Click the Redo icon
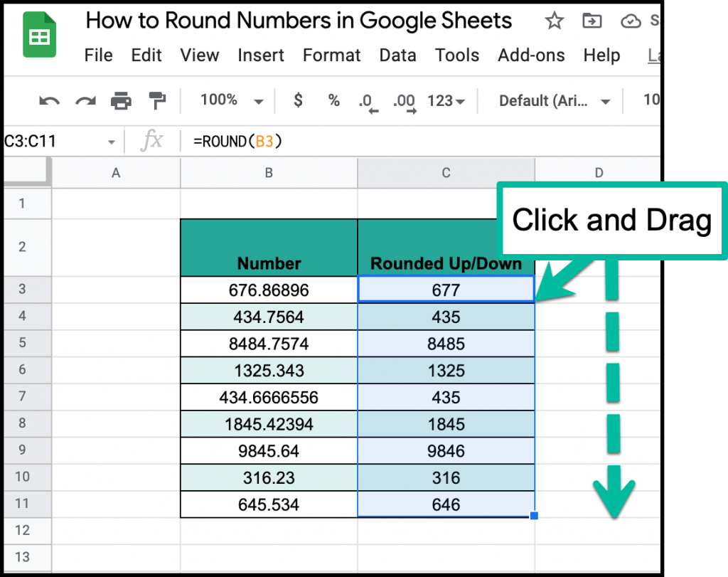Image resolution: width=728 pixels, height=577 pixels. (x=85, y=100)
